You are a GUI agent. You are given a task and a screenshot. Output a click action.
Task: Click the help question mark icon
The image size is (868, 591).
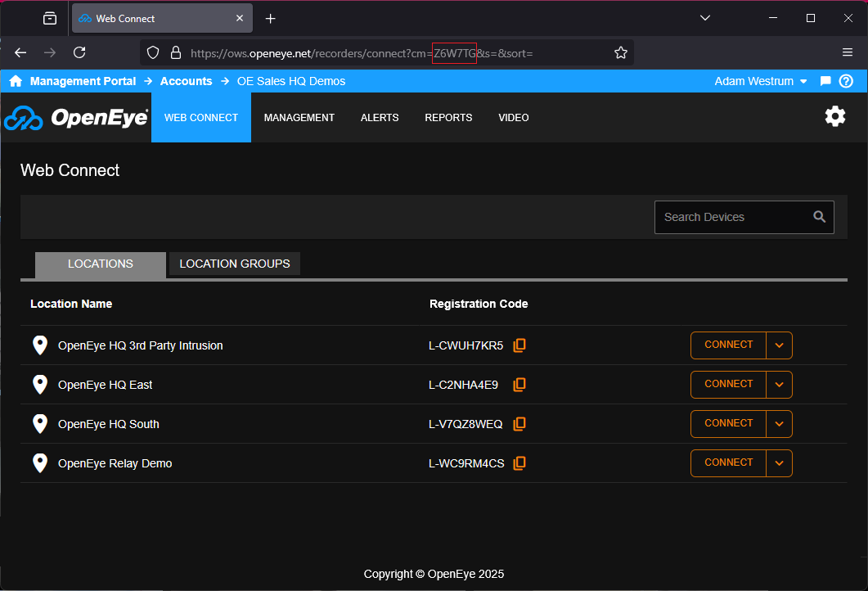[x=846, y=81]
